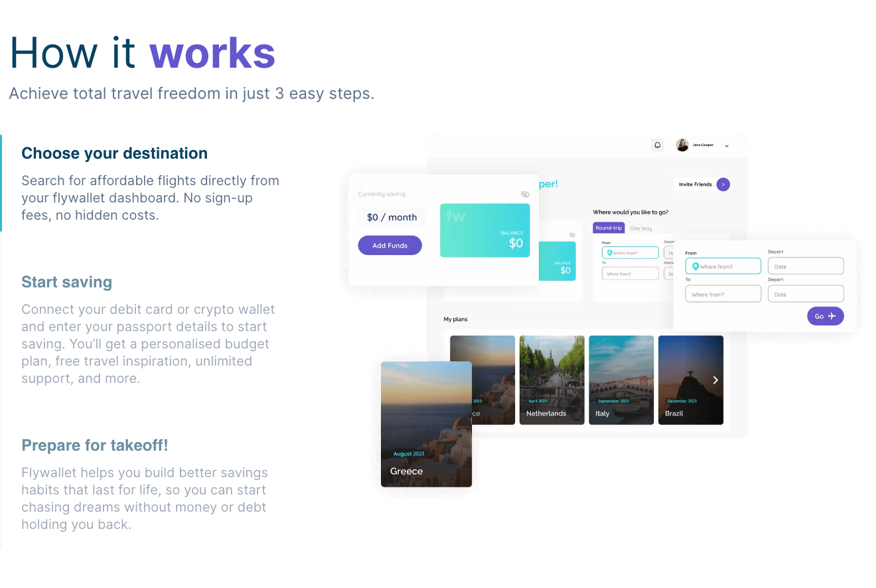Toggle the small eye-slash icon above the background balance card
The image size is (876, 588).
coord(572,235)
